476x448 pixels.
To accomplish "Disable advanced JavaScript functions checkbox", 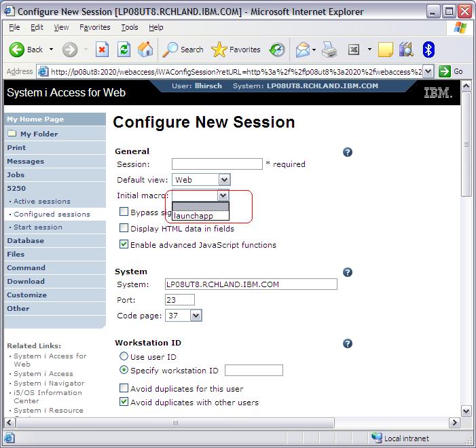I will tap(124, 244).
